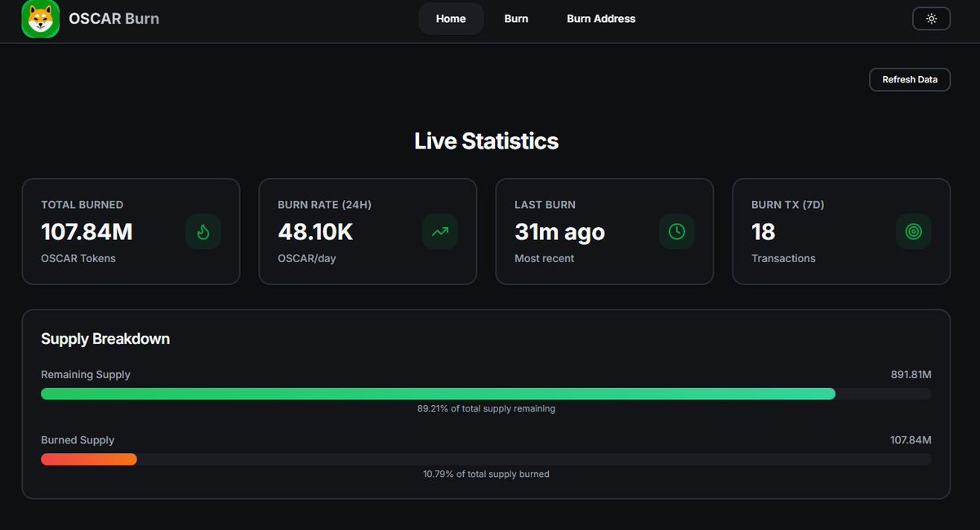Screen dimensions: 980x530
Task: Click the BURN TX (7D) label
Action: (x=788, y=205)
